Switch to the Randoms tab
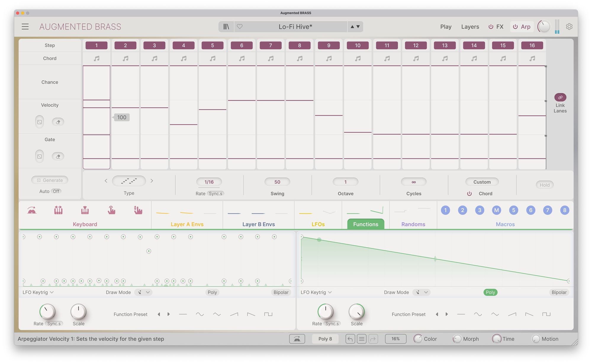 413,224
